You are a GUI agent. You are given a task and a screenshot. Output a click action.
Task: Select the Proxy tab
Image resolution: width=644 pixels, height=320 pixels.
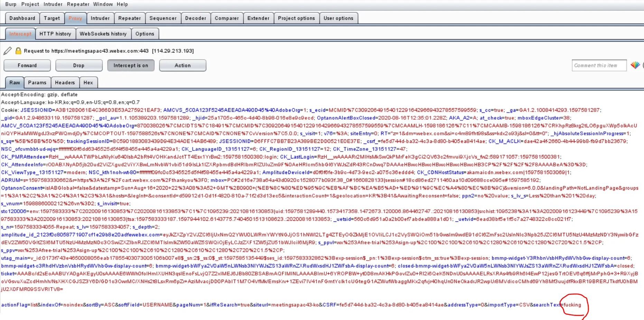click(75, 18)
